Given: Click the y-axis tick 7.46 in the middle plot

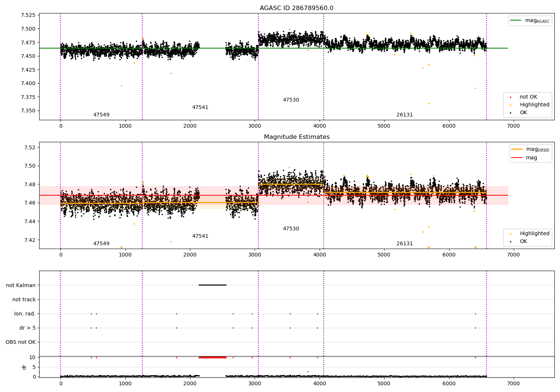Looking at the screenshot, I should pos(30,203).
